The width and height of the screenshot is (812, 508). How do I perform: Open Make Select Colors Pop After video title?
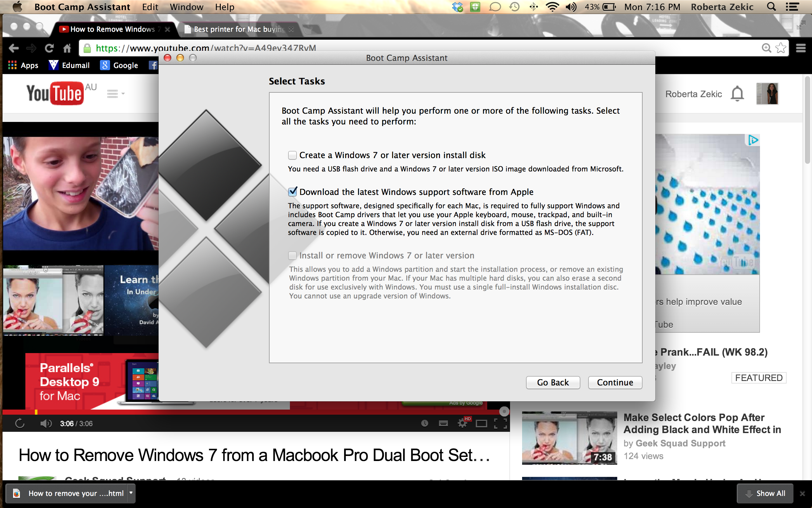tap(702, 423)
